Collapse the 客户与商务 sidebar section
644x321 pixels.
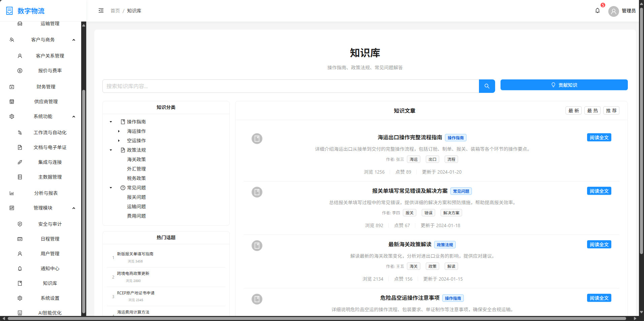point(74,40)
